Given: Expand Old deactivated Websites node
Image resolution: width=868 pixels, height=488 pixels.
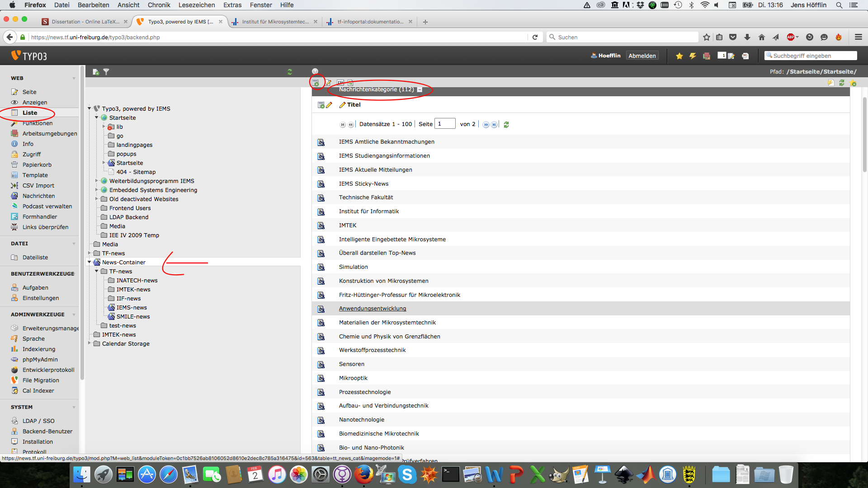Looking at the screenshot, I should click(97, 199).
